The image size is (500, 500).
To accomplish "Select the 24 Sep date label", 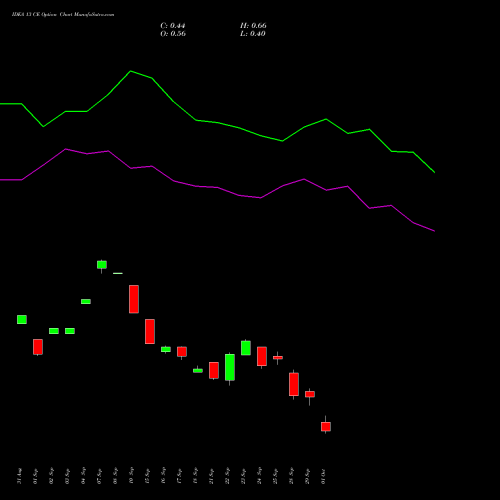I will click(x=260, y=476).
